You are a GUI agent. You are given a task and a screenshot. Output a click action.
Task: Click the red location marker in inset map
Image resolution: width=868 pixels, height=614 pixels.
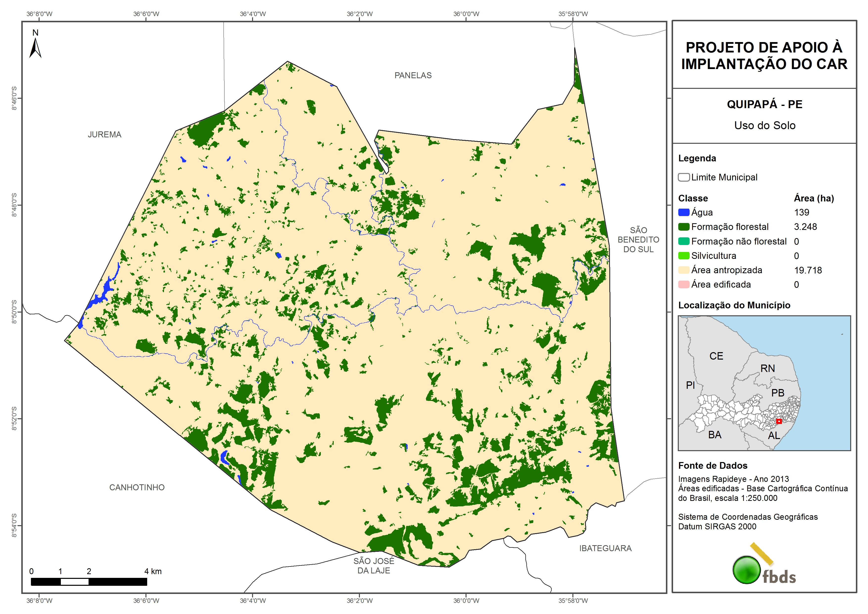click(779, 421)
